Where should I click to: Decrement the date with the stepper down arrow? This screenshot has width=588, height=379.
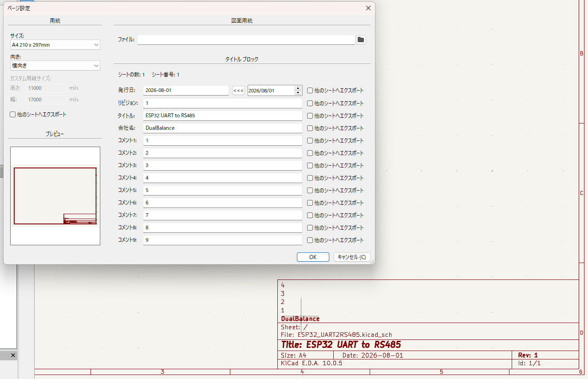[x=298, y=93]
